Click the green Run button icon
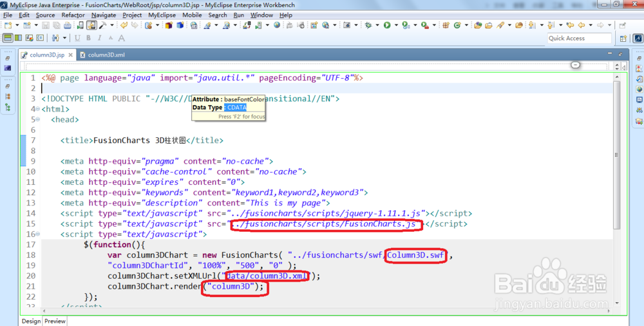The width and height of the screenshot is (644, 326). (x=387, y=25)
